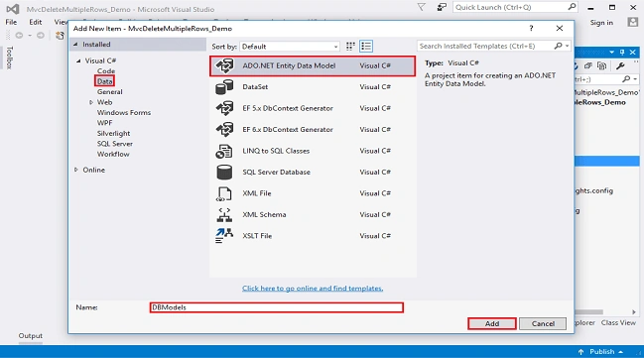Screen dimensions: 644x358
Task: Click Sign in link
Action: coord(601,23)
